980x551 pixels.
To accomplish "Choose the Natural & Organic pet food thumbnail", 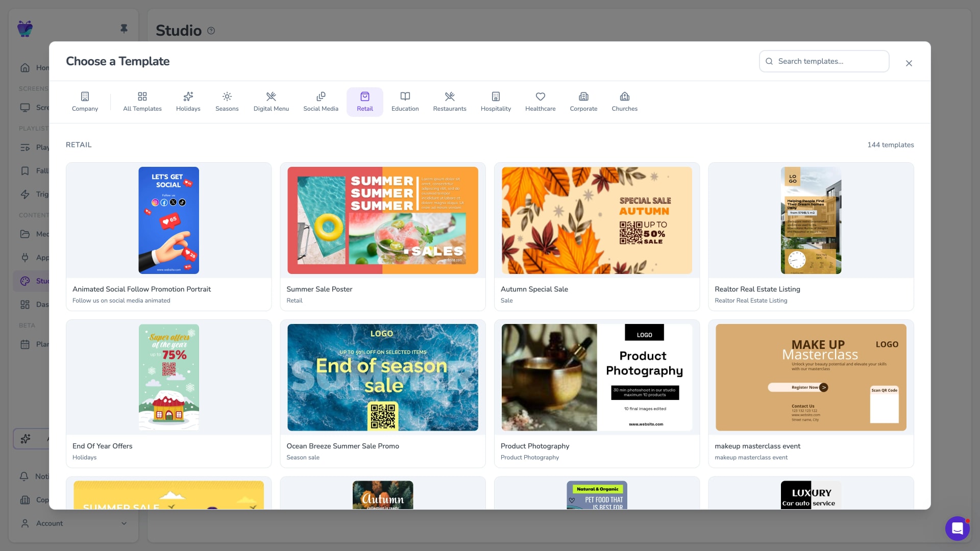I will point(597,495).
